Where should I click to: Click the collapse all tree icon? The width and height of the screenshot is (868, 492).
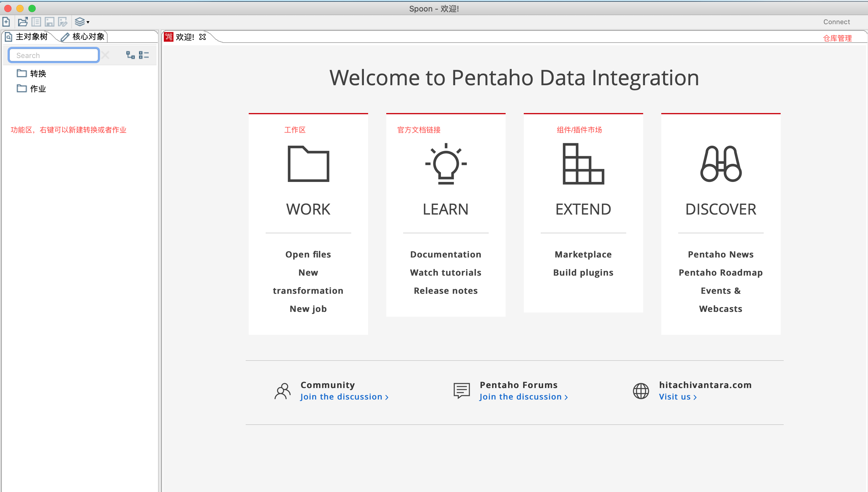(x=144, y=55)
